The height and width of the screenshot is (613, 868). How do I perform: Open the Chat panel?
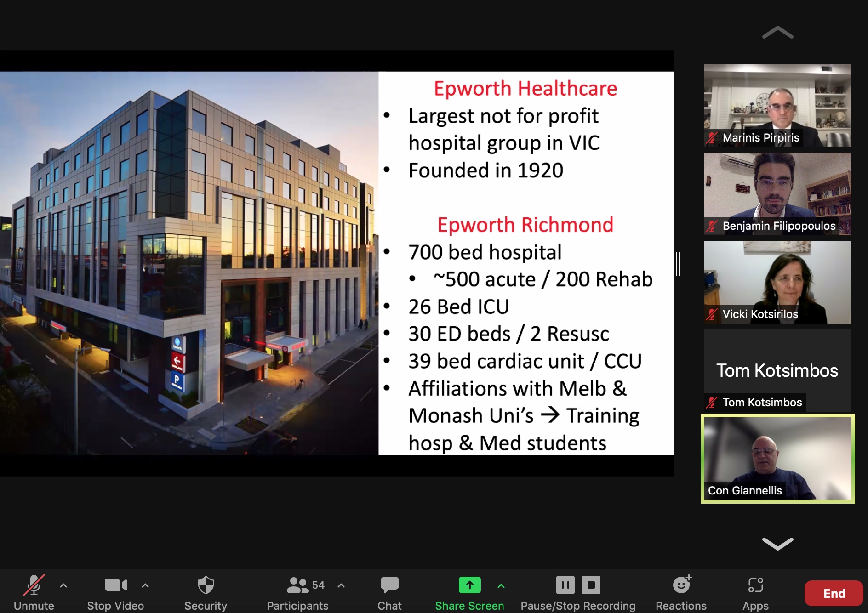pyautogui.click(x=389, y=585)
